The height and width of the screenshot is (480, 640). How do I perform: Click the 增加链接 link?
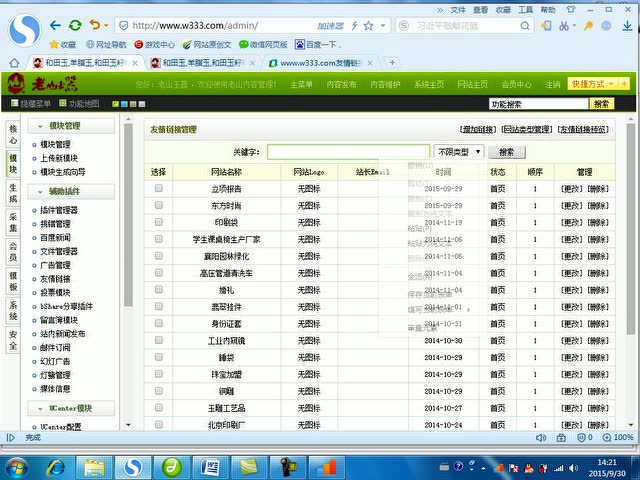(x=477, y=129)
